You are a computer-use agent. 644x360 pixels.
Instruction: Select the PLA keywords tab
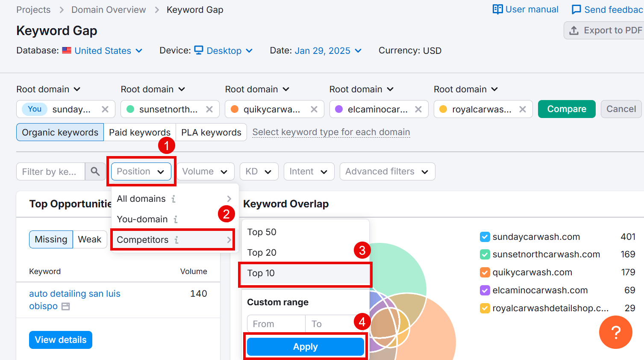tap(211, 132)
